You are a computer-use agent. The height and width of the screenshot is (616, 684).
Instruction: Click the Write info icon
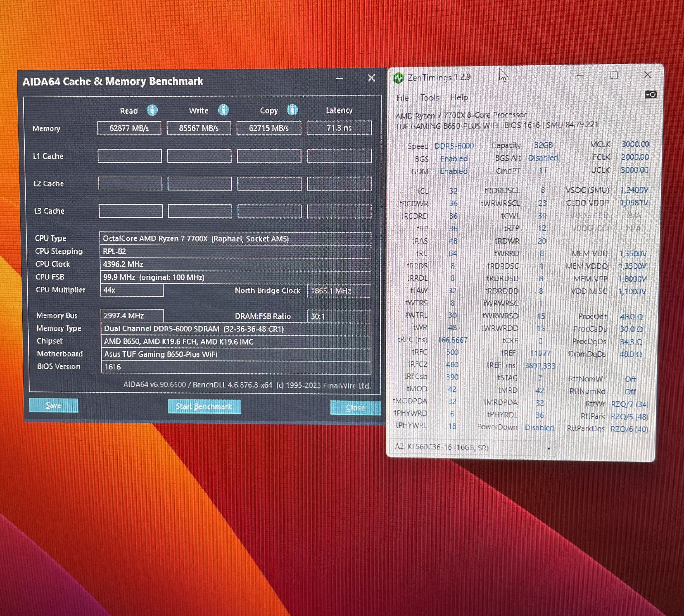223,110
